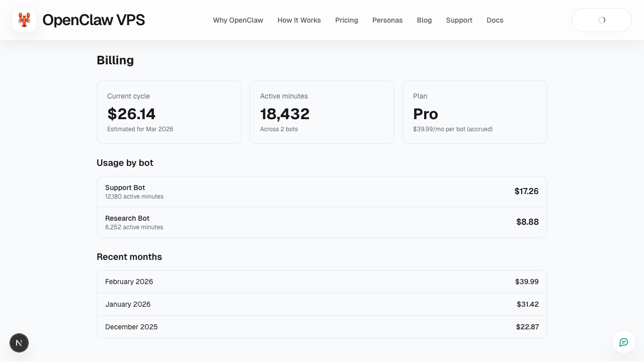Click the Current cycle summary card
Viewport: 644px width, 362px height.
click(x=169, y=112)
